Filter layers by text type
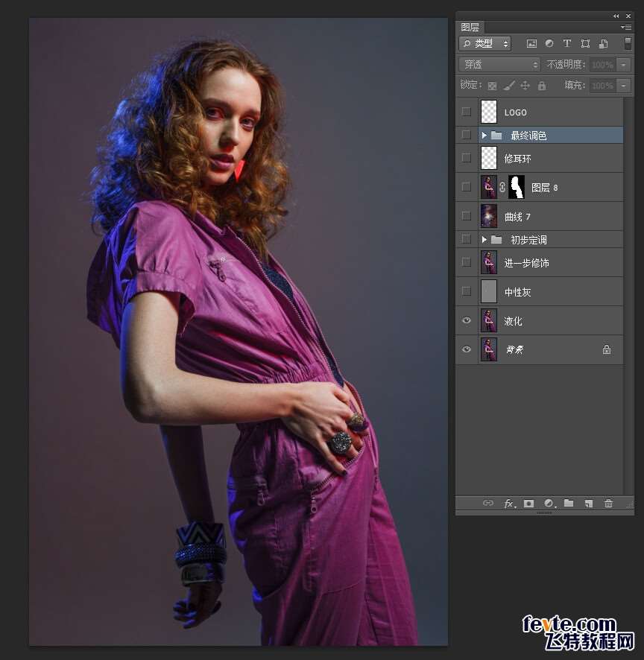The image size is (644, 660). (566, 44)
